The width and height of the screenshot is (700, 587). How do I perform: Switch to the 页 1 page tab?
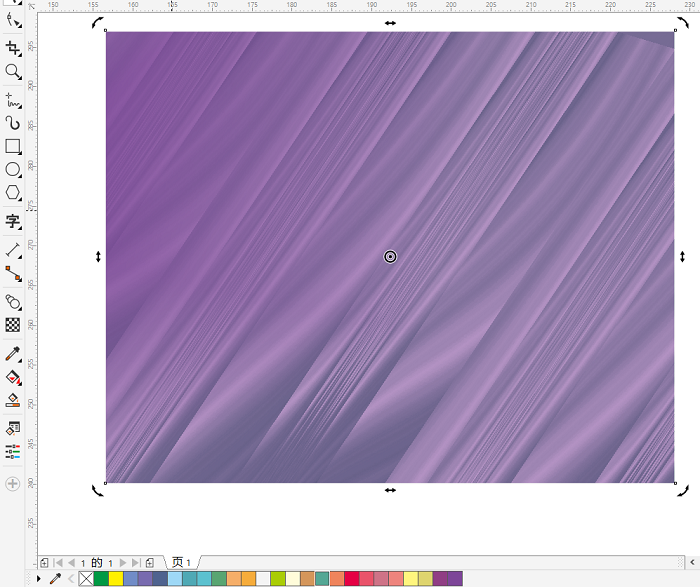click(182, 562)
